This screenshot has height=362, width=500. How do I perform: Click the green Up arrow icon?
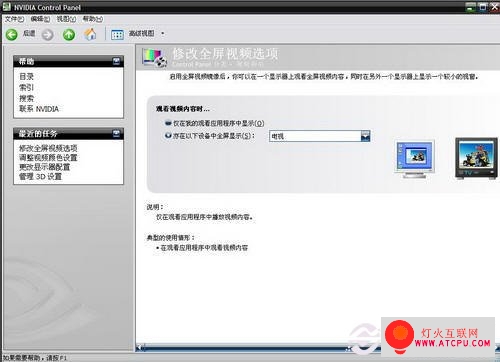click(69, 34)
